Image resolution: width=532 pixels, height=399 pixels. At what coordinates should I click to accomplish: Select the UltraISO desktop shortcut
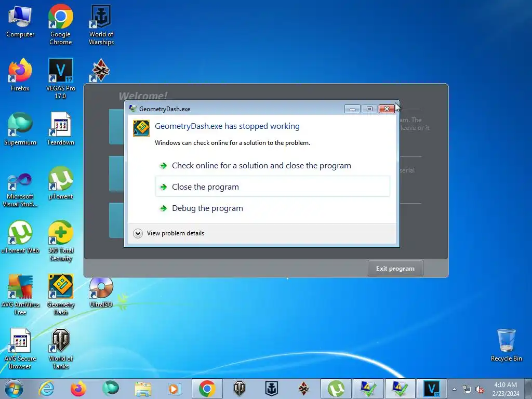(x=101, y=292)
